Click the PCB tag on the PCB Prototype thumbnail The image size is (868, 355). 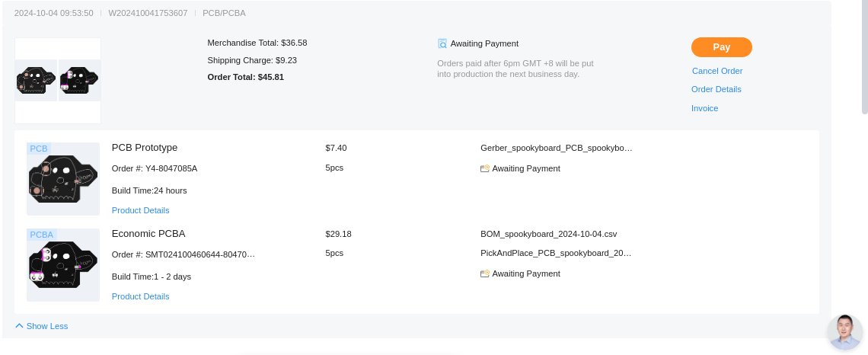pyautogui.click(x=39, y=149)
